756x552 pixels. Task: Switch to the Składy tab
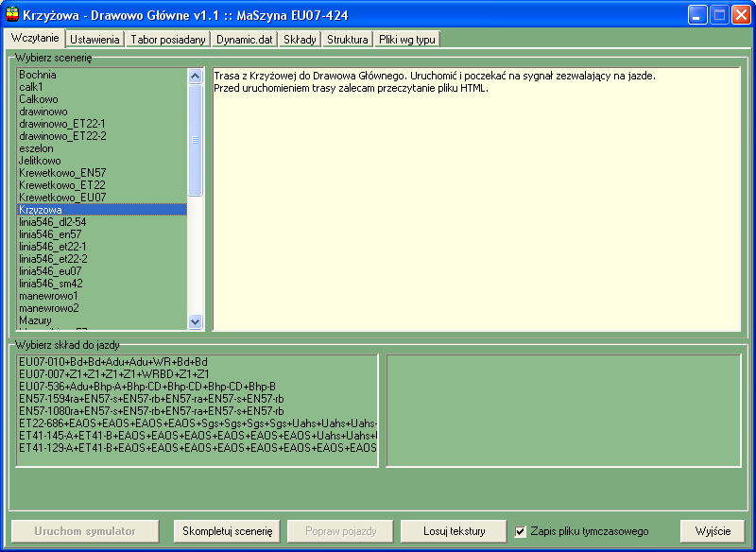tap(300, 40)
